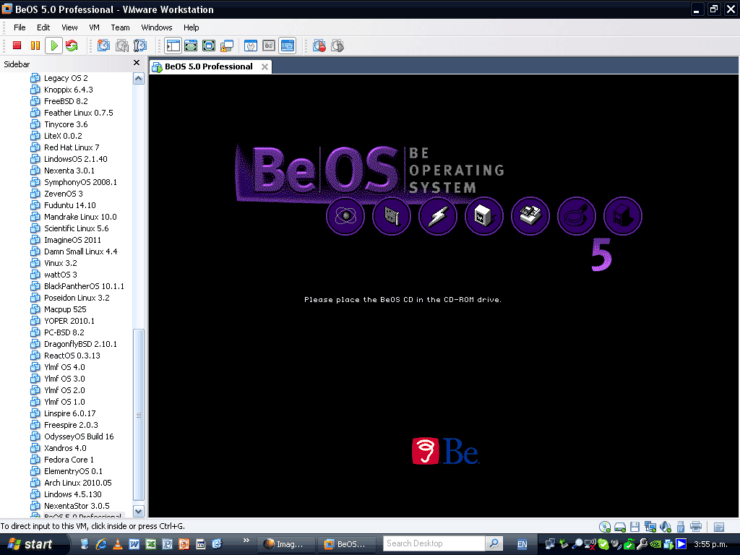Image resolution: width=740 pixels, height=555 pixels.
Task: Click the sidebar scrollbar thumb
Action: [x=138, y=415]
